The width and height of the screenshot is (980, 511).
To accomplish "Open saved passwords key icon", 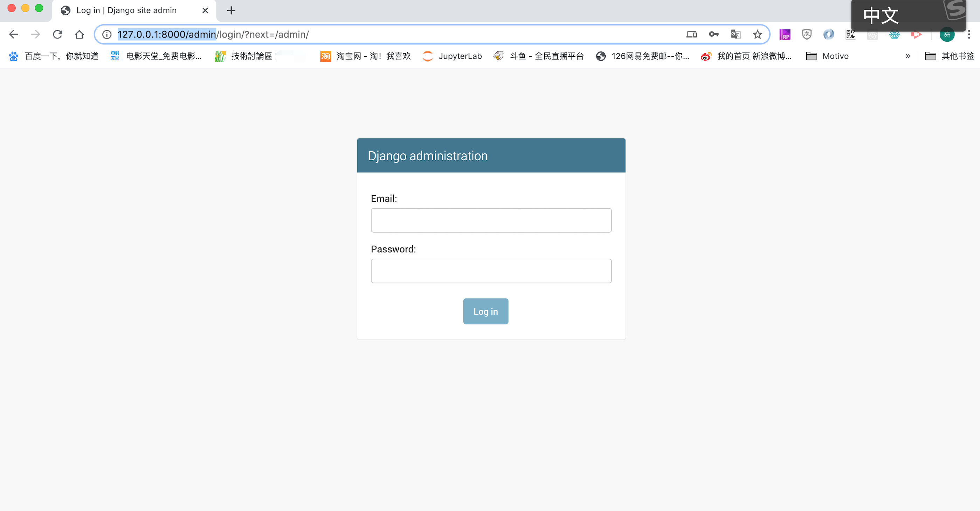I will [x=713, y=35].
